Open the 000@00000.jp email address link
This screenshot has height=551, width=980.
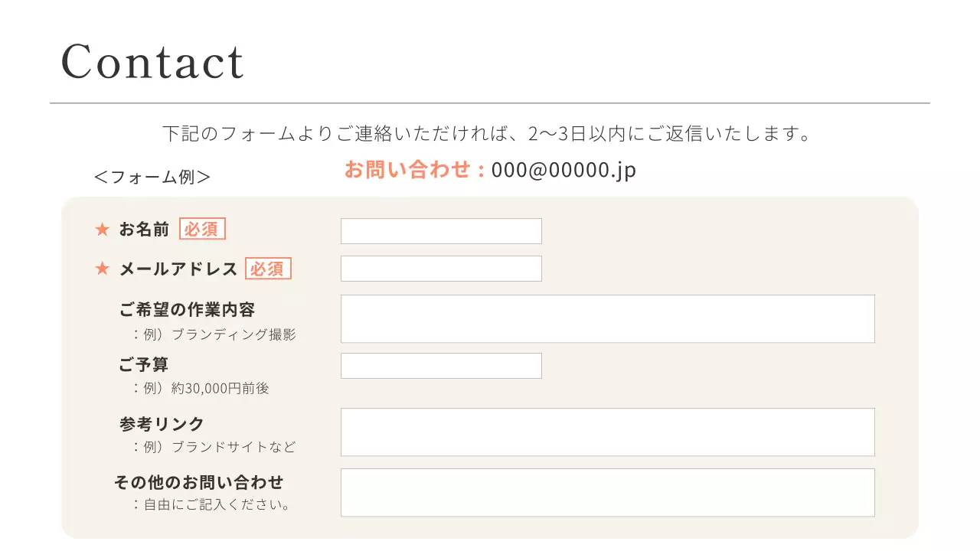pyautogui.click(x=563, y=170)
